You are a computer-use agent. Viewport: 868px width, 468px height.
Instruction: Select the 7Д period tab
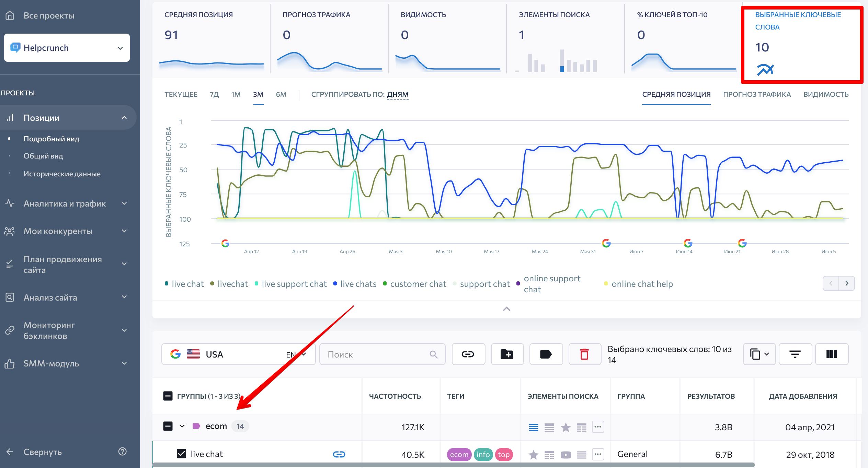214,94
